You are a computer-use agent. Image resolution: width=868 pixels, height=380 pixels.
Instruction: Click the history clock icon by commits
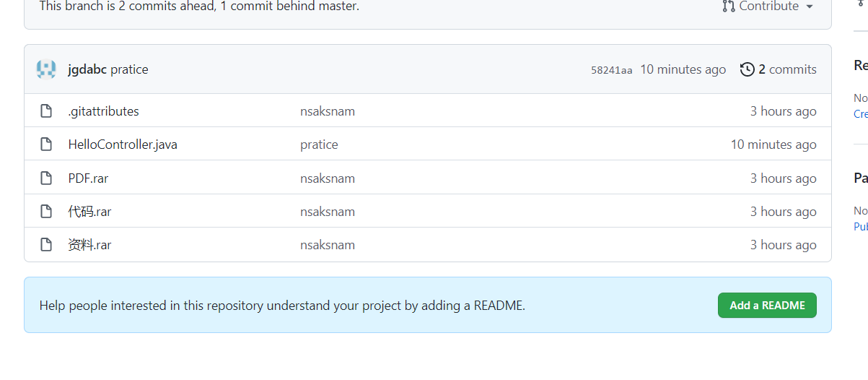[x=748, y=69]
